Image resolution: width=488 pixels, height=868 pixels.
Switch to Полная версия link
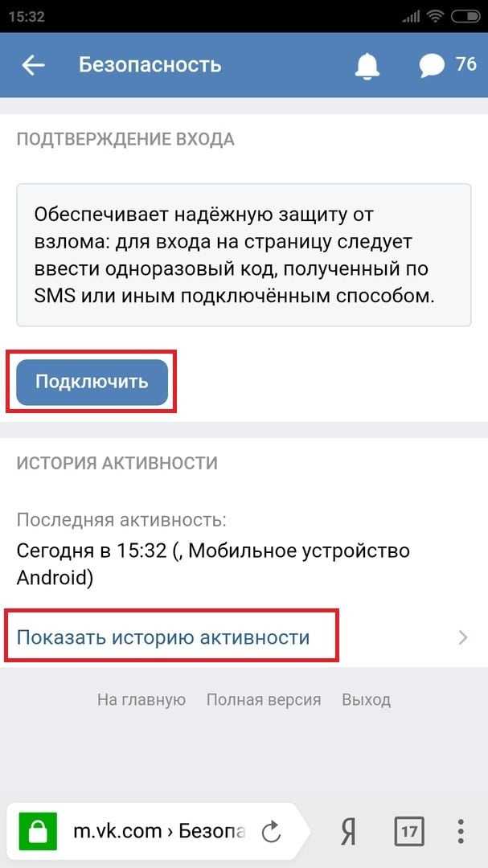point(264,700)
